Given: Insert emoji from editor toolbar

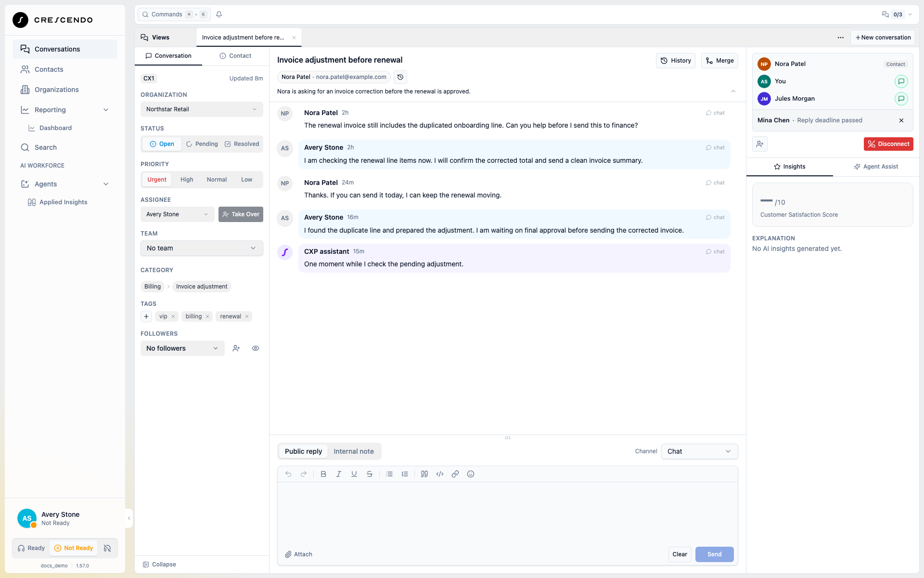Looking at the screenshot, I should tap(471, 474).
